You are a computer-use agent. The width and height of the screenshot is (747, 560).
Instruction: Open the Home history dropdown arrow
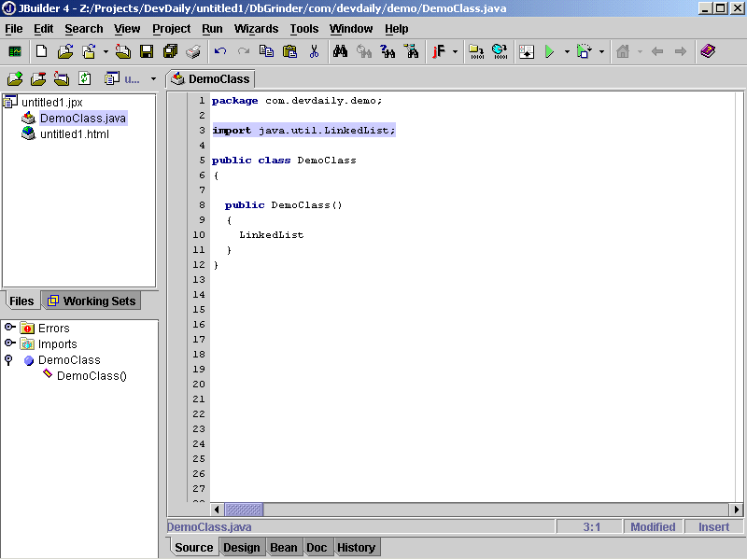coord(640,51)
